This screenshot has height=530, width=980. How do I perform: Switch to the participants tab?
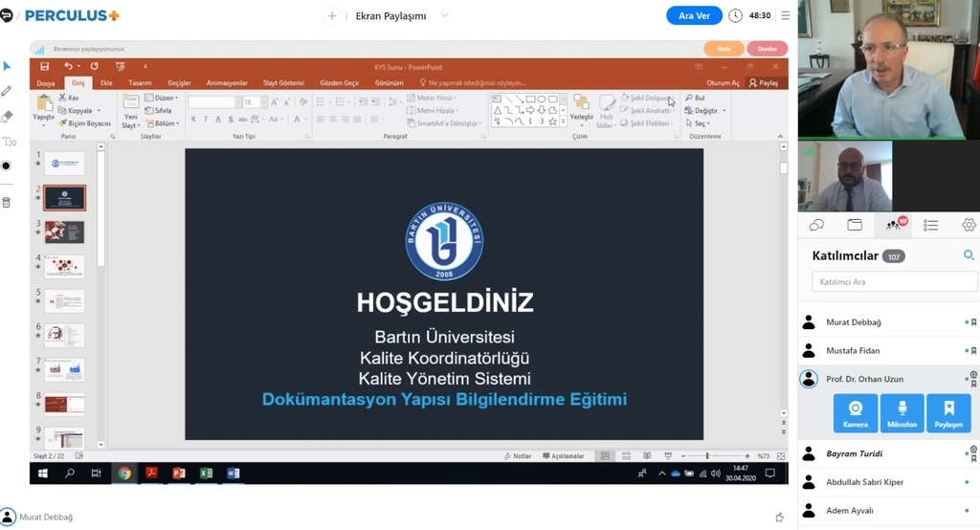tap(894, 225)
